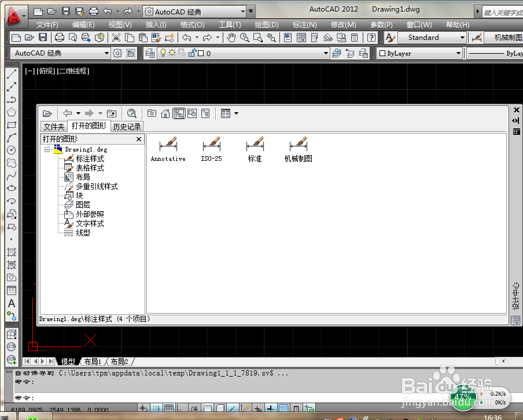The image size is (523, 420).
Task: Click the Help question mark icon
Action: click(371, 38)
